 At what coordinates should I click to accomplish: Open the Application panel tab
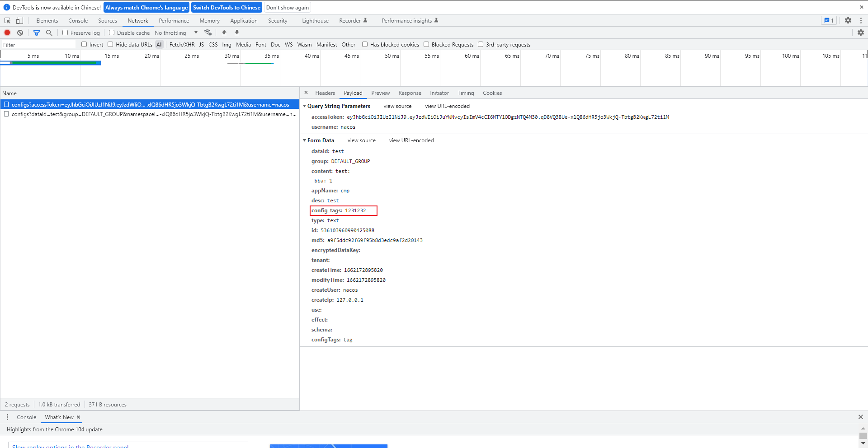pos(244,21)
